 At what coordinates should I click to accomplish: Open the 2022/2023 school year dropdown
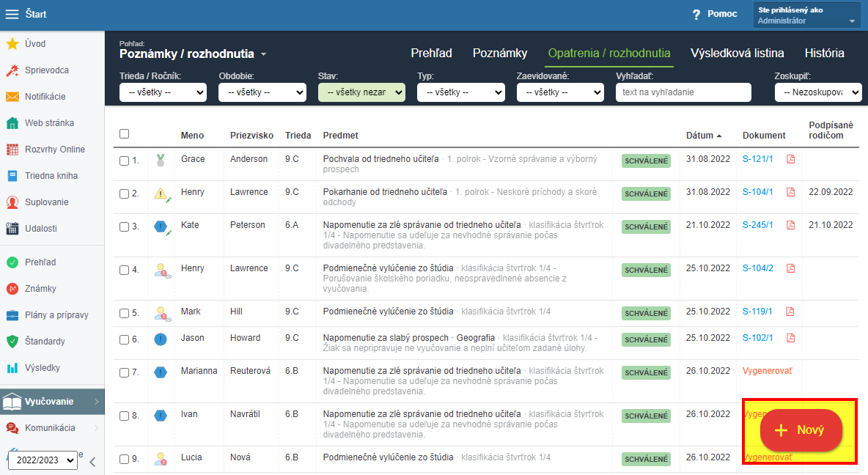(x=42, y=460)
